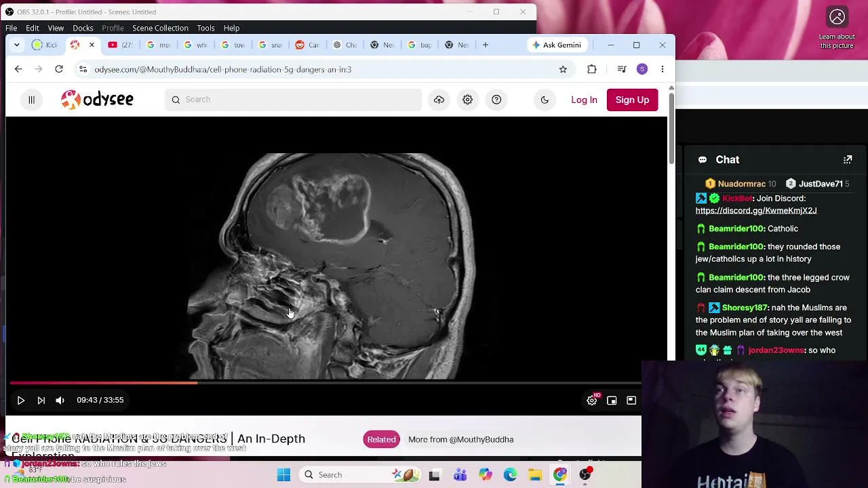Click the Log In link
The image size is (868, 488).
pyautogui.click(x=584, y=100)
